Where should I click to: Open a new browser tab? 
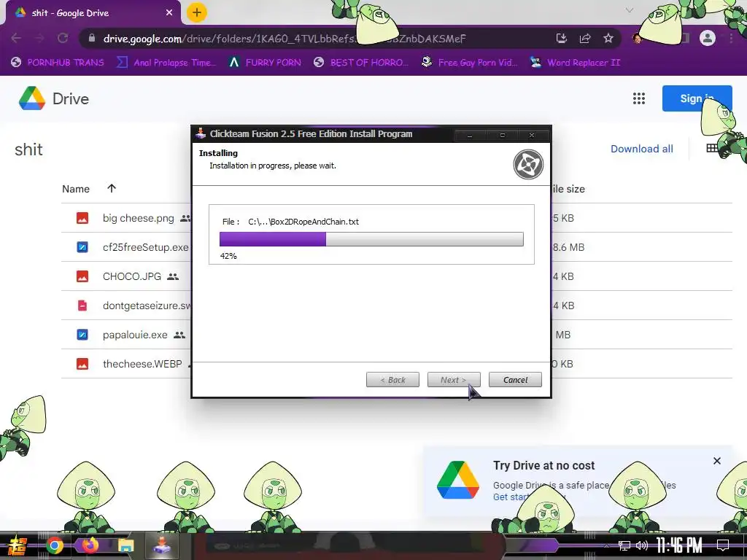[197, 12]
